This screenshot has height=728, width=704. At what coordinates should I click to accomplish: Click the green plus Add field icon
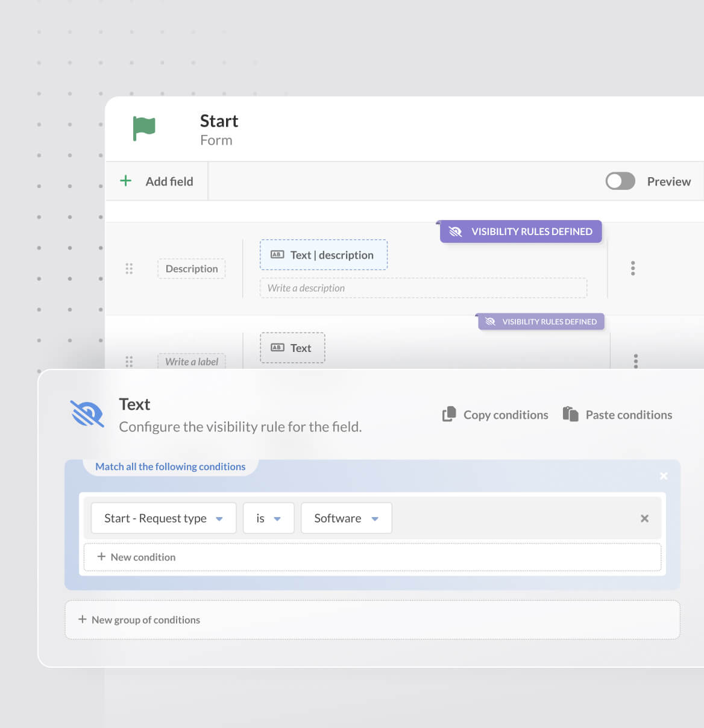point(125,181)
